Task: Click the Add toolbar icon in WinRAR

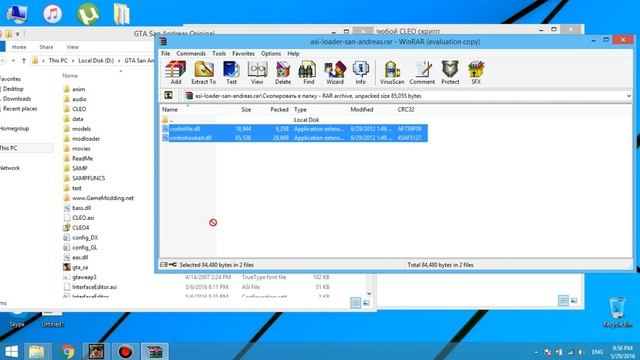Action: tap(176, 73)
